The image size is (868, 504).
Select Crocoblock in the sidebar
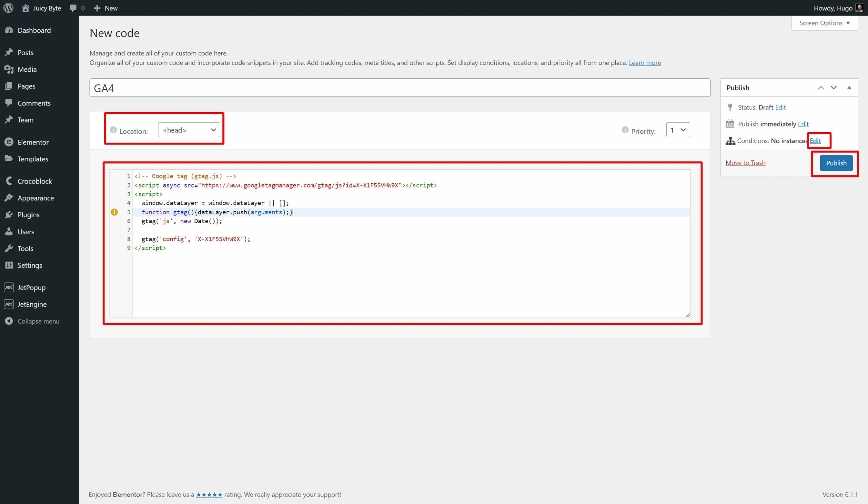(x=36, y=181)
